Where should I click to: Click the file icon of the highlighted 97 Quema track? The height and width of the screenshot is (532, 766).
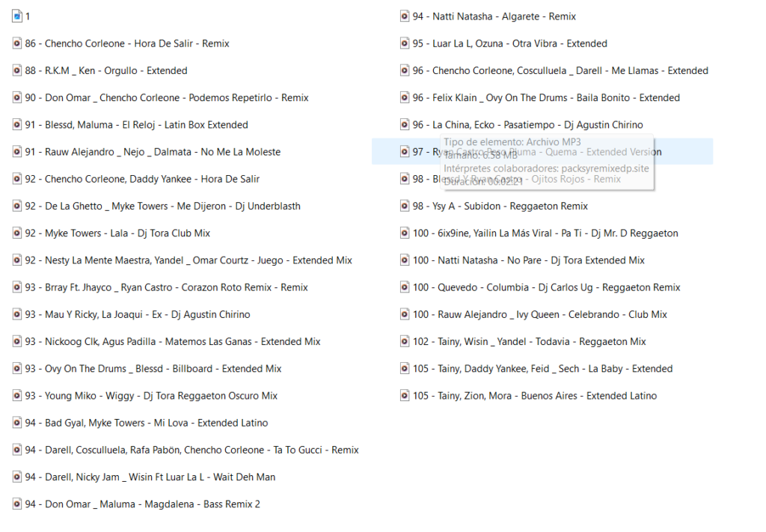pyautogui.click(x=405, y=151)
